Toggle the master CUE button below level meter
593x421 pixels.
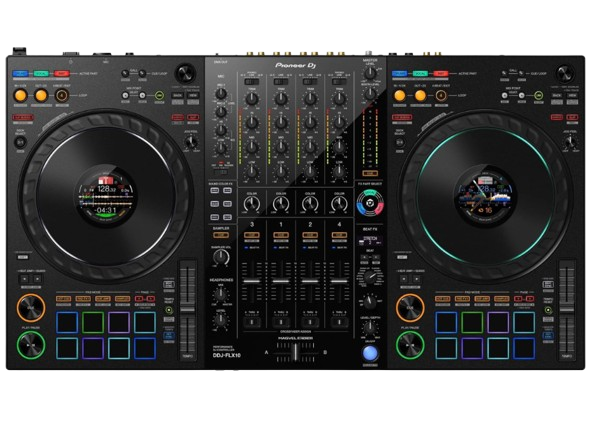(370, 174)
